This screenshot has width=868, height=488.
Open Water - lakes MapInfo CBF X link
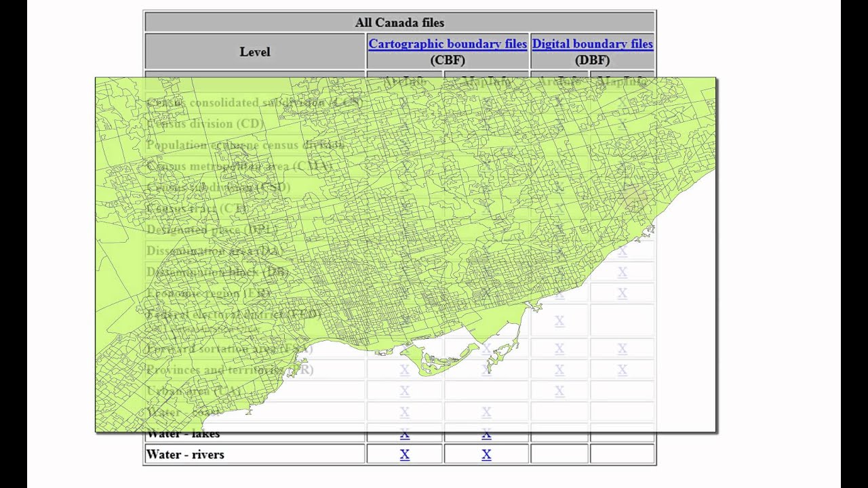[486, 434]
